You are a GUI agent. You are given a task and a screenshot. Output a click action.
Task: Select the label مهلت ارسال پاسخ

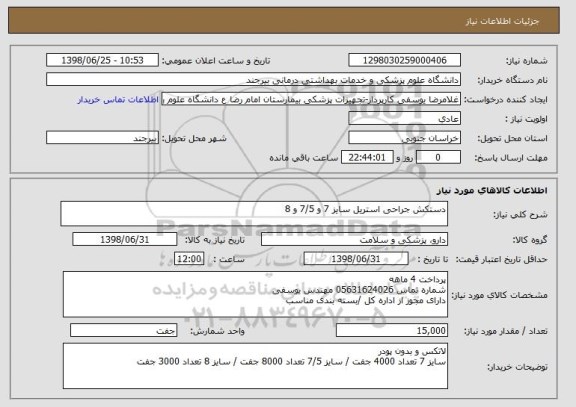[511, 158]
